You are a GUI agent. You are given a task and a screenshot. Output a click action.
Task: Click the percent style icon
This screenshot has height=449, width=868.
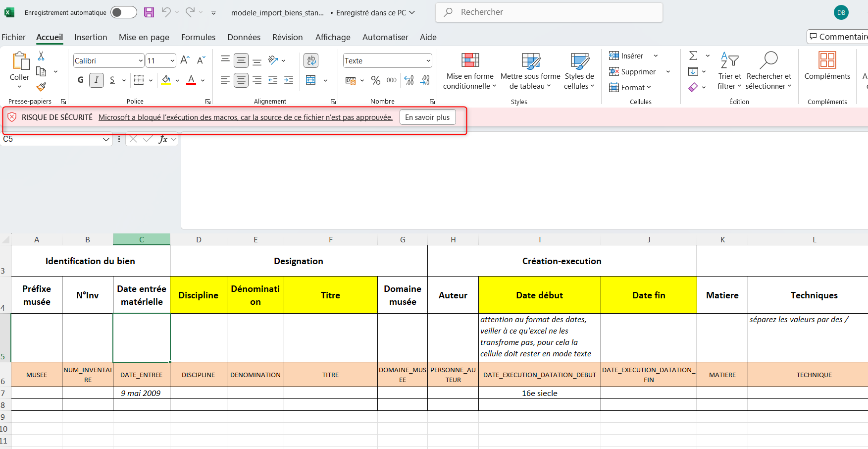376,80
